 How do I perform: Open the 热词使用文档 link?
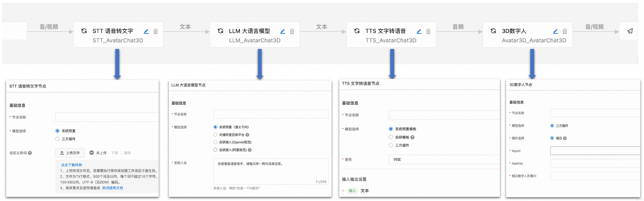(113, 188)
